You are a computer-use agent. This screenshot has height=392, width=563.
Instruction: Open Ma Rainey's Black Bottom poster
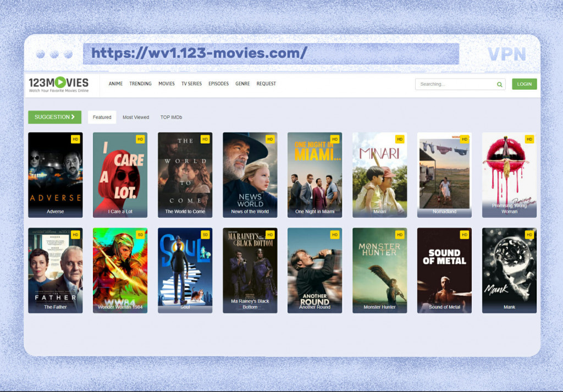pos(250,270)
